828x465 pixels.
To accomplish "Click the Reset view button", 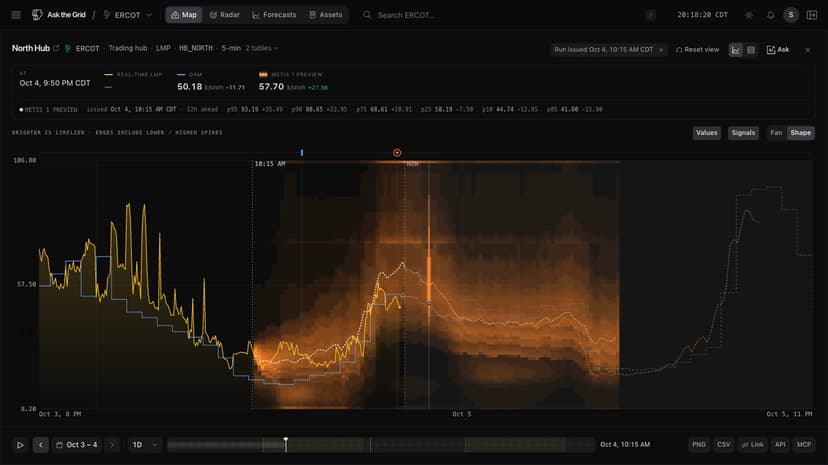I will tap(698, 50).
